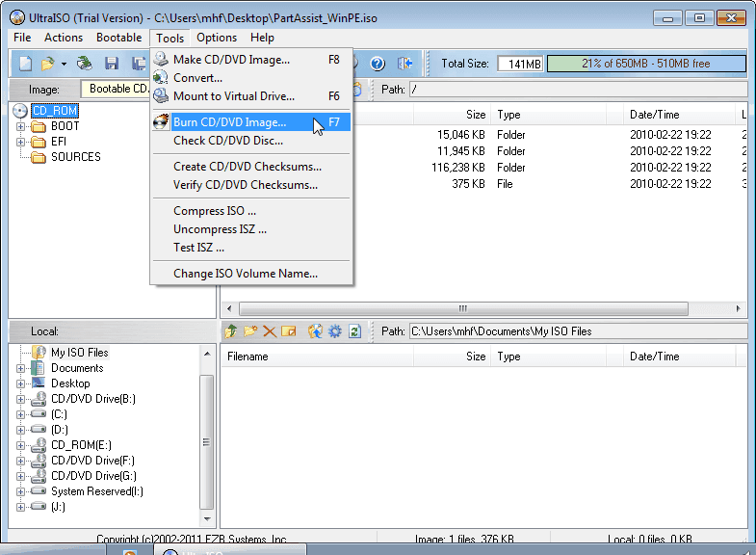Screen dimensions: 756x555
Task: Click the Save floppy disk icon
Action: click(x=112, y=64)
